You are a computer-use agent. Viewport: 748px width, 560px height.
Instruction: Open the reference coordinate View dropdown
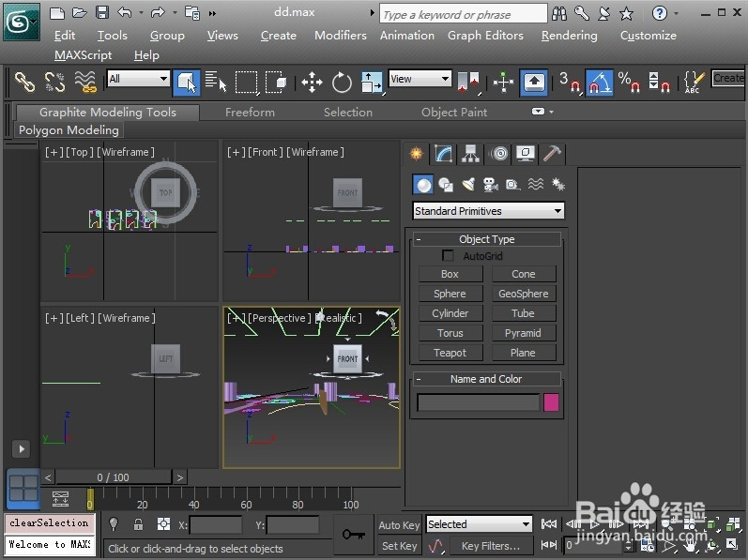(420, 78)
